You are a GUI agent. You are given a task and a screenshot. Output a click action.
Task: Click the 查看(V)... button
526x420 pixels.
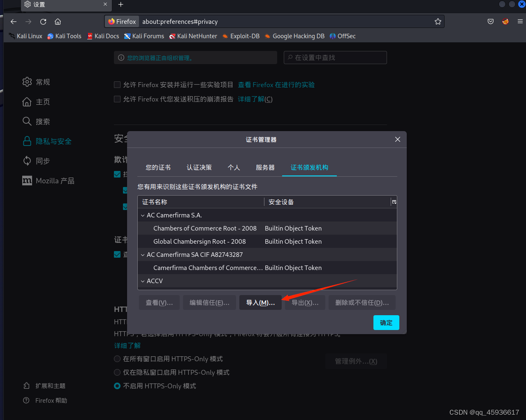pos(159,302)
